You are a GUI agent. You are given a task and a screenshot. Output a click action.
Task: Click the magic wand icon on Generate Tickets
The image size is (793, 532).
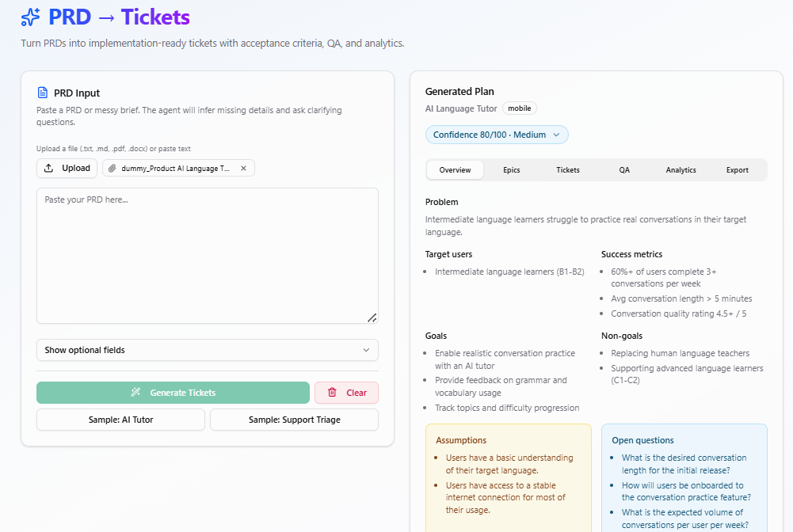click(136, 393)
